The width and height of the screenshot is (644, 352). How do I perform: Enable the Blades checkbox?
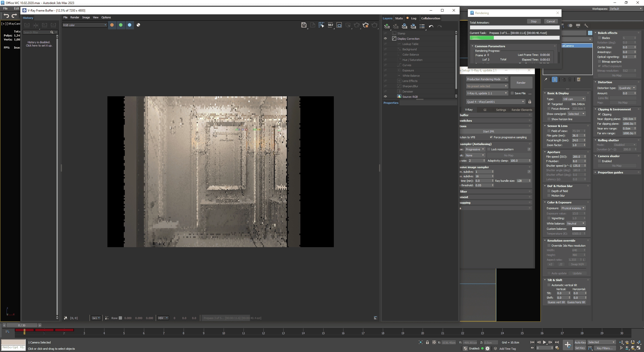tap(599, 38)
